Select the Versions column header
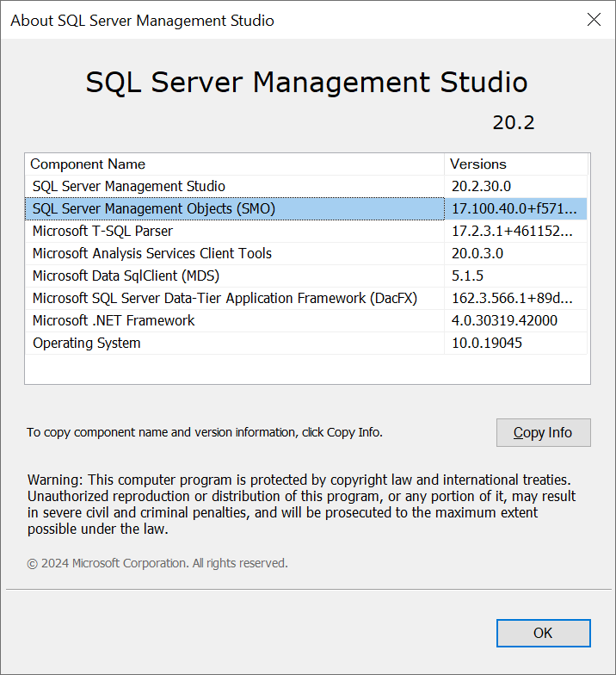The image size is (616, 675). tap(516, 164)
